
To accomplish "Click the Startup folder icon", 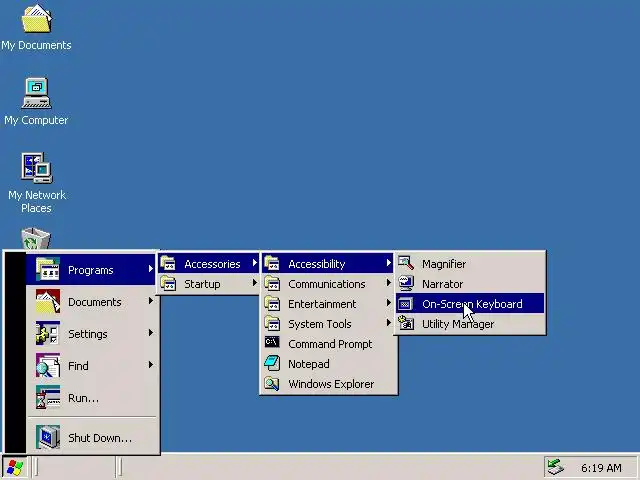I will 168,284.
